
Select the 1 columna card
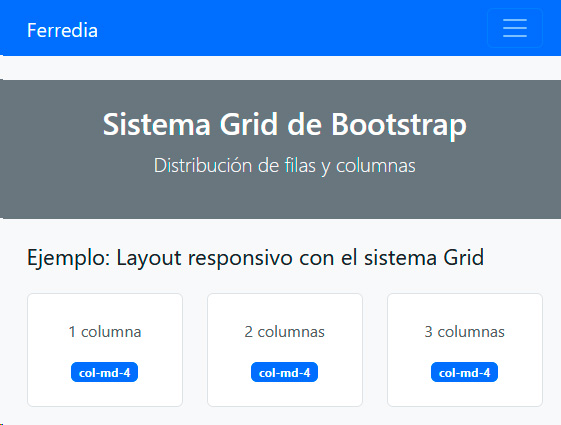point(105,350)
